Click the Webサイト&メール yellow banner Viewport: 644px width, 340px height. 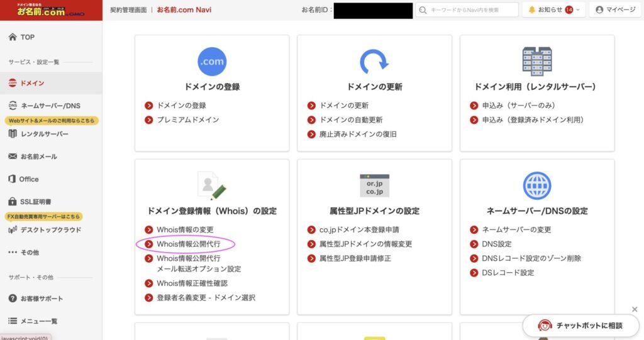(52, 121)
